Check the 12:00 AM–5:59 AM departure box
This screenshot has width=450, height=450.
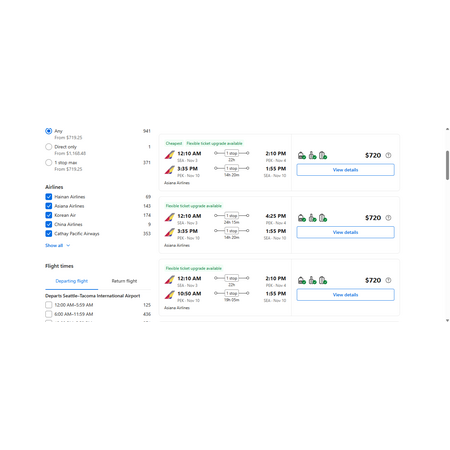click(x=49, y=305)
